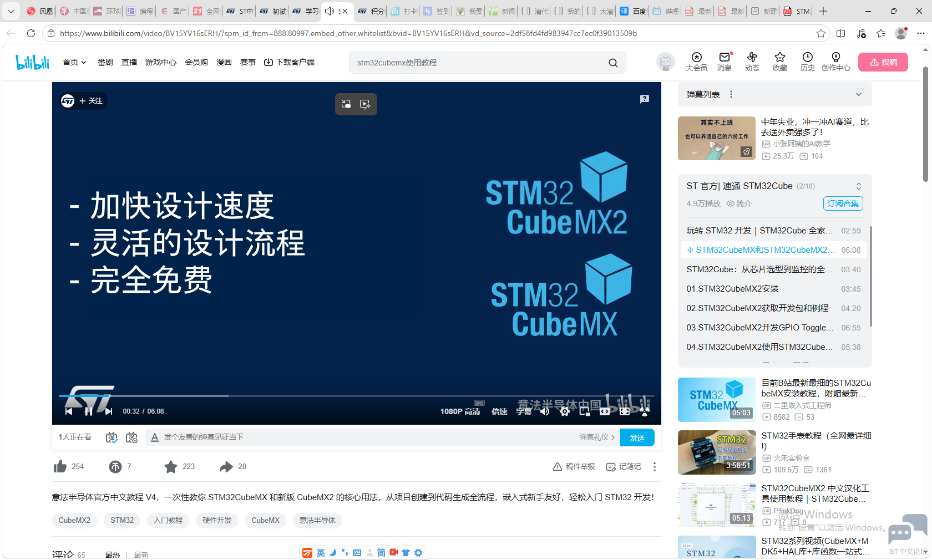
Task: Switch to wide screen mode
Action: 605,411
